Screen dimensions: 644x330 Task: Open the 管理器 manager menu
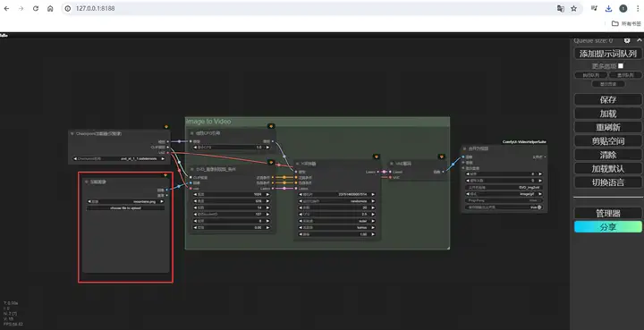point(608,213)
